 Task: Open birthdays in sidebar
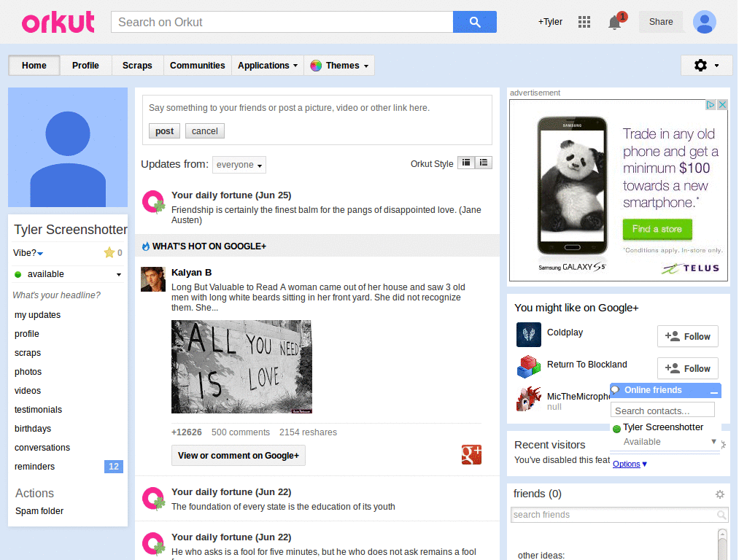[x=33, y=429]
